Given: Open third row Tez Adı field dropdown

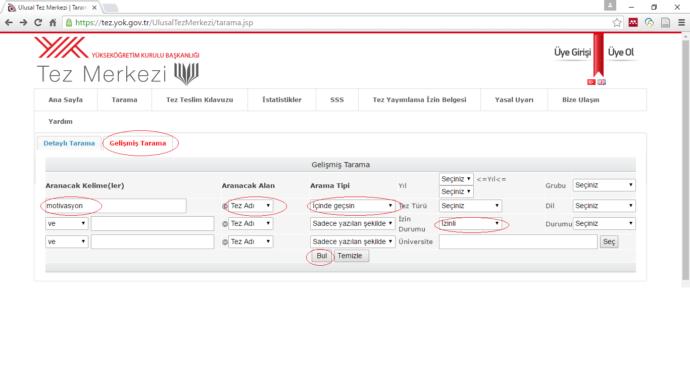Looking at the screenshot, I should coord(250,242).
